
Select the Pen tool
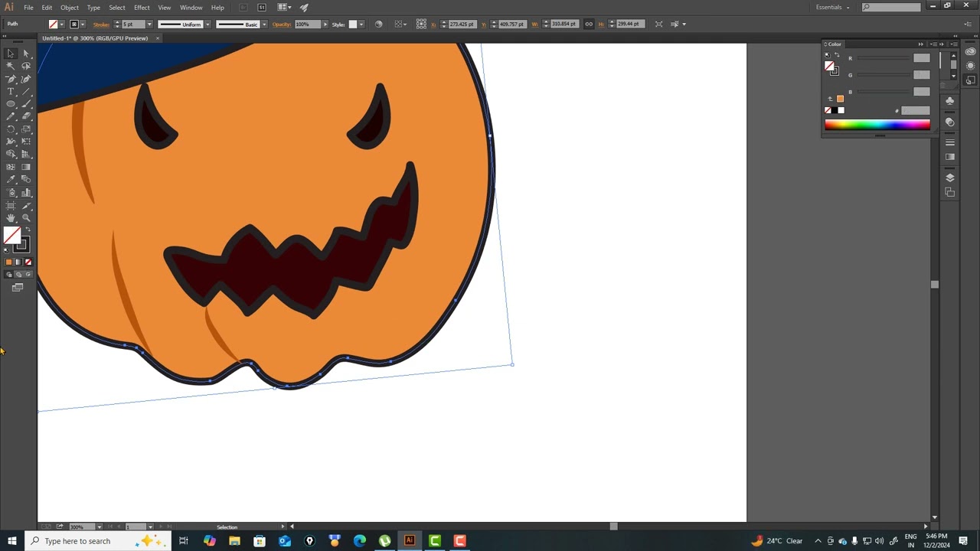(11, 79)
